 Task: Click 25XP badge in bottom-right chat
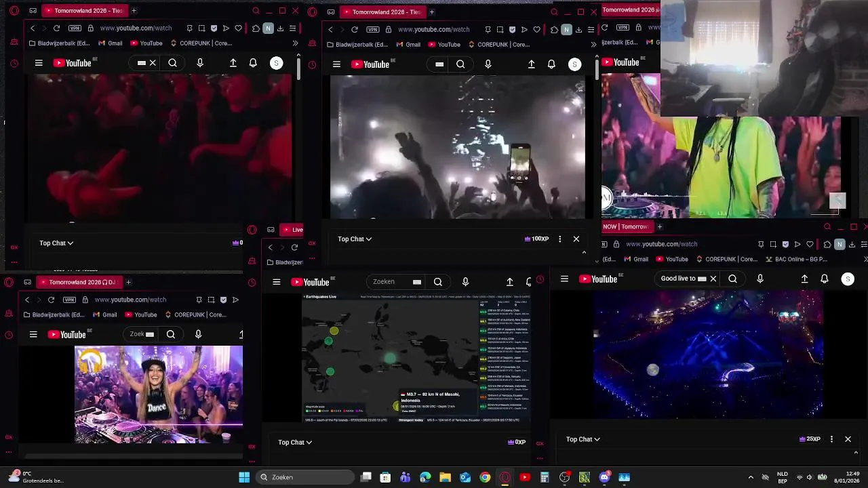(x=810, y=439)
